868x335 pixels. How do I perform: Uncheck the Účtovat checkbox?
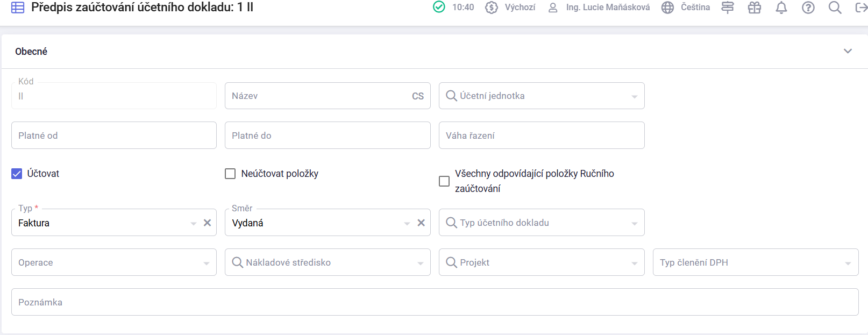17,174
